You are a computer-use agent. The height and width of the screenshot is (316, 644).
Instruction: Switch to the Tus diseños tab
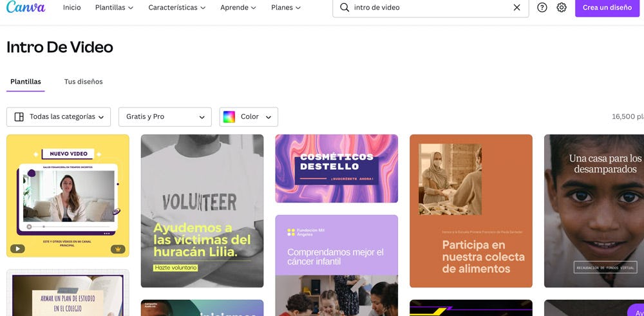tap(83, 82)
